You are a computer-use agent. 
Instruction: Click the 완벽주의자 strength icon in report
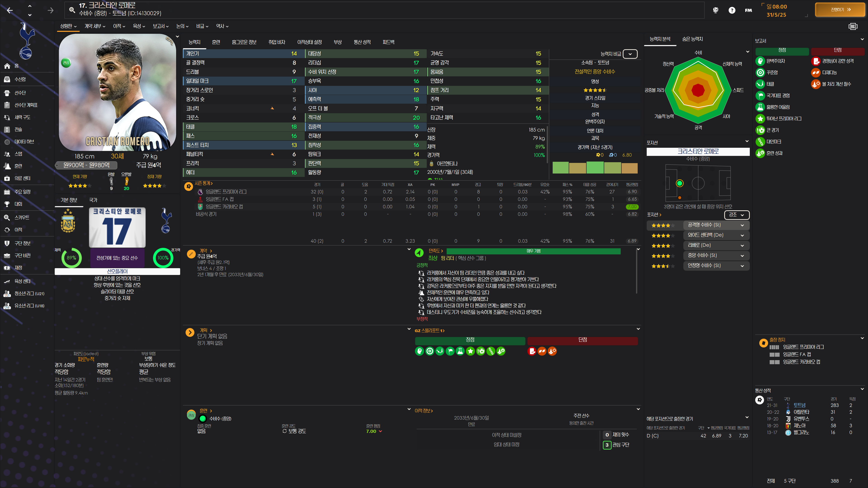(760, 61)
